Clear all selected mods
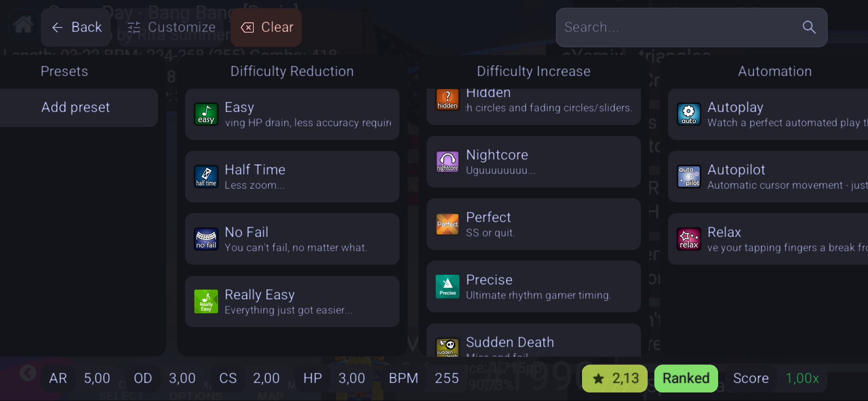 tap(266, 27)
